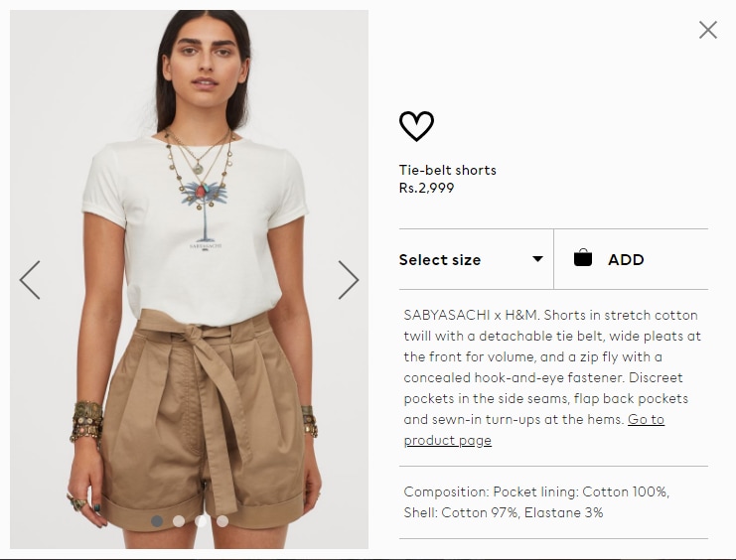Jump to the second image dot
The width and height of the screenshot is (736, 560).
click(179, 521)
